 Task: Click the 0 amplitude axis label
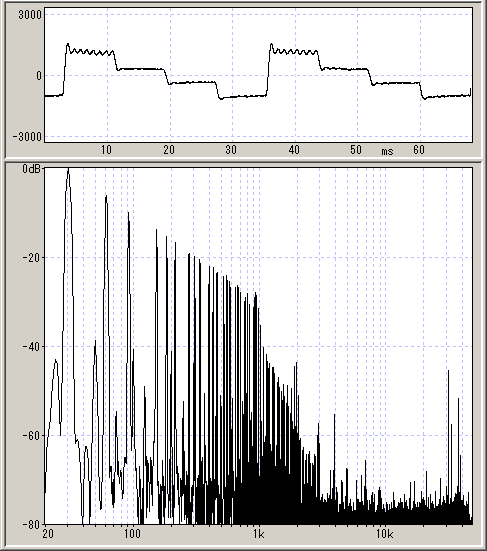(39, 76)
